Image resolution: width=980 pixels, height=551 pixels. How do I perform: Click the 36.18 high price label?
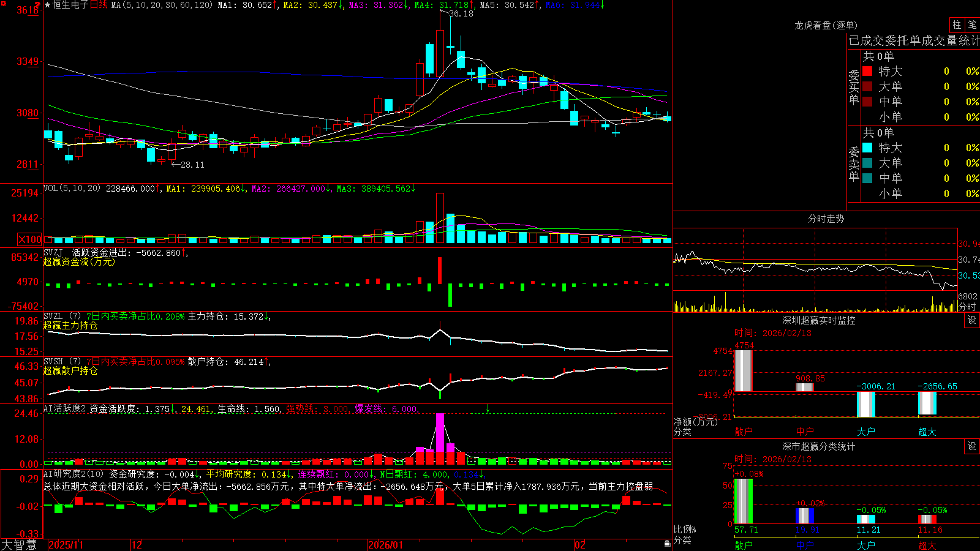pyautogui.click(x=461, y=13)
